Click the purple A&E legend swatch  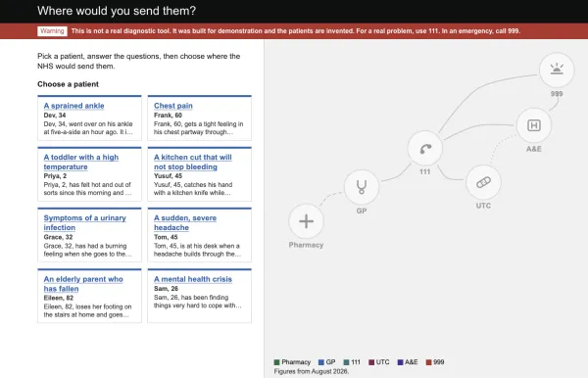tap(400, 362)
